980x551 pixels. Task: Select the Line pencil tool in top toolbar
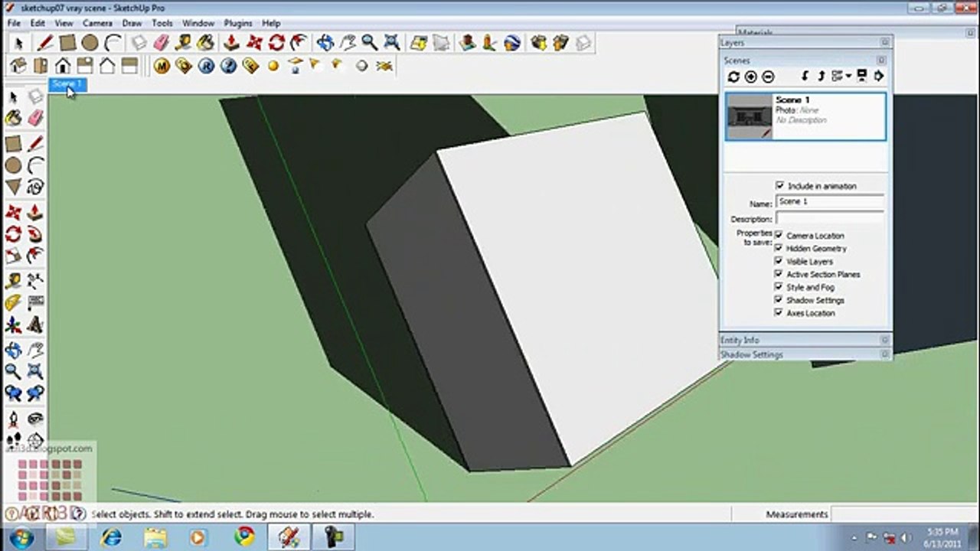44,43
